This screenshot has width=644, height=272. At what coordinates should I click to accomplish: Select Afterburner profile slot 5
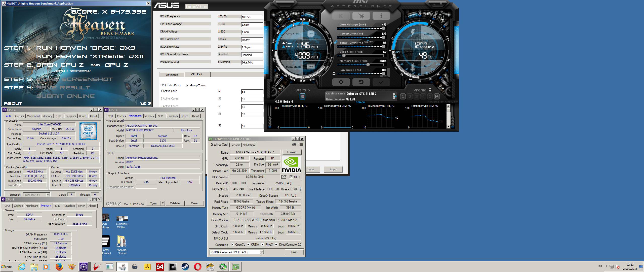point(430,96)
